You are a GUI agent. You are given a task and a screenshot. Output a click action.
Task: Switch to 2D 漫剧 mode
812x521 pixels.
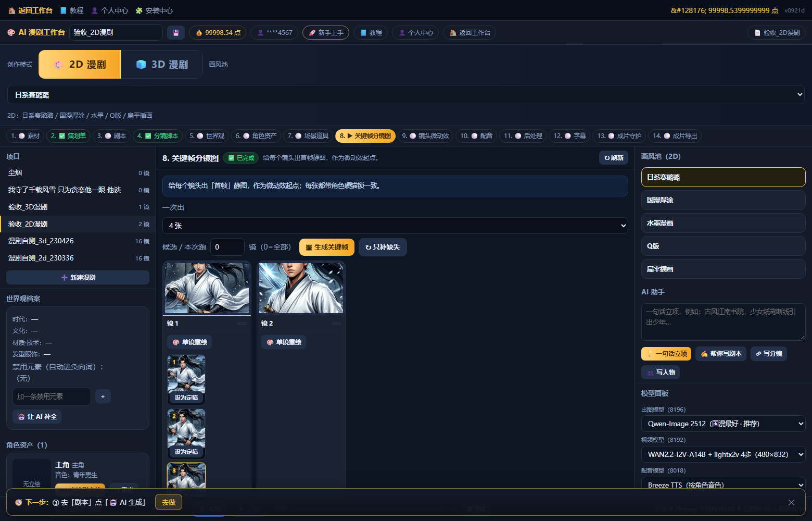pyautogui.click(x=80, y=64)
